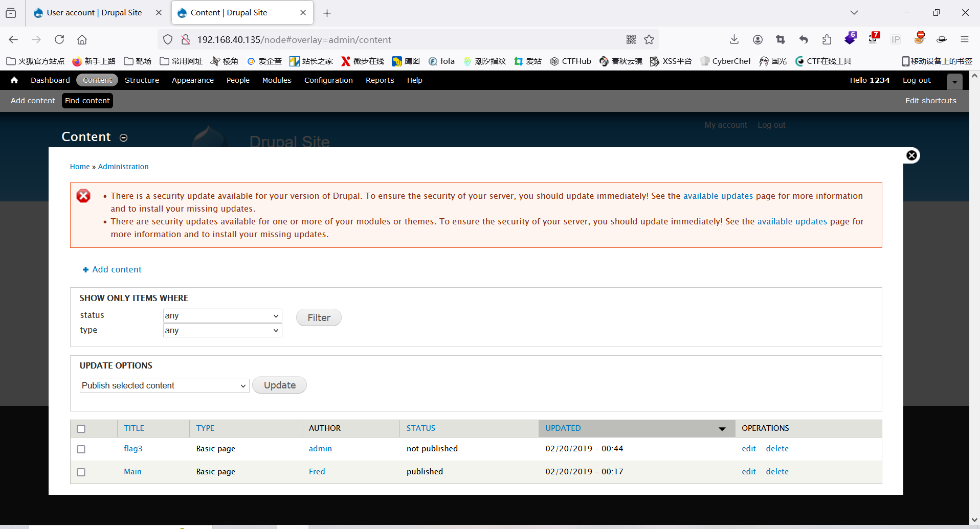Edit the flag3 row
This screenshot has height=529, width=980.
749,449
